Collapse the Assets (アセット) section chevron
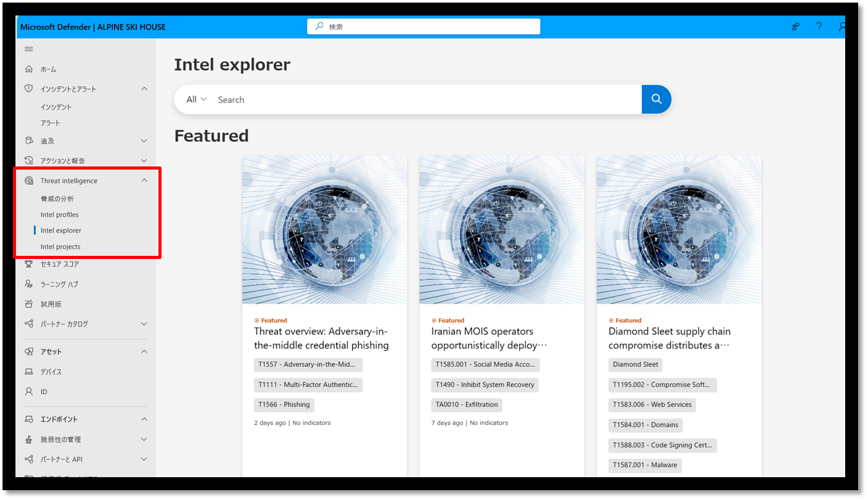The width and height of the screenshot is (868, 500). (x=144, y=351)
